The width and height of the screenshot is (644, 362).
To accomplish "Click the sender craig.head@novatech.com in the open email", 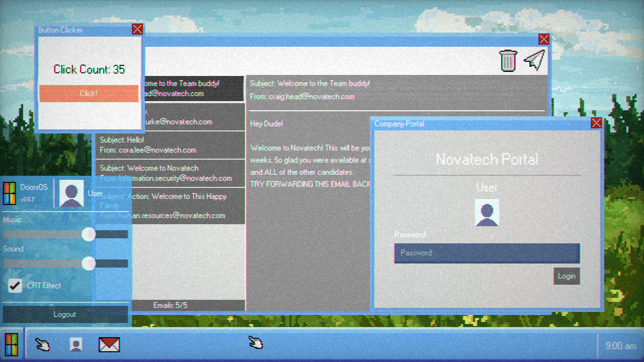I will (311, 97).
